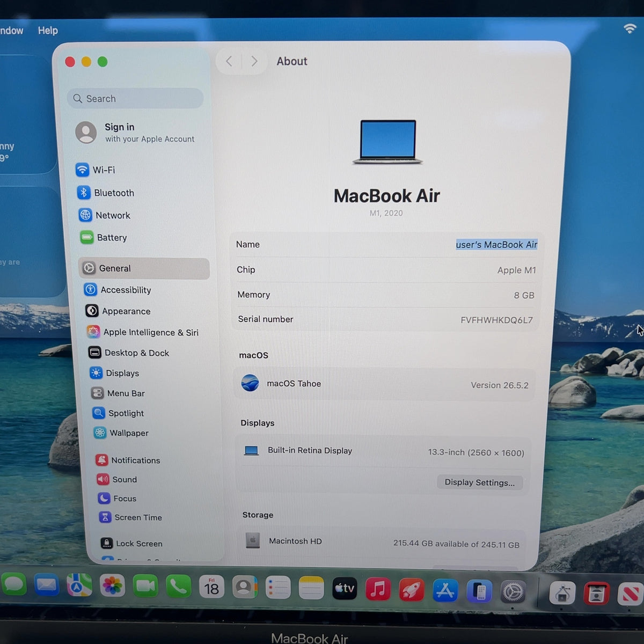Open Displays settings in sidebar
This screenshot has height=644, width=644.
point(114,373)
